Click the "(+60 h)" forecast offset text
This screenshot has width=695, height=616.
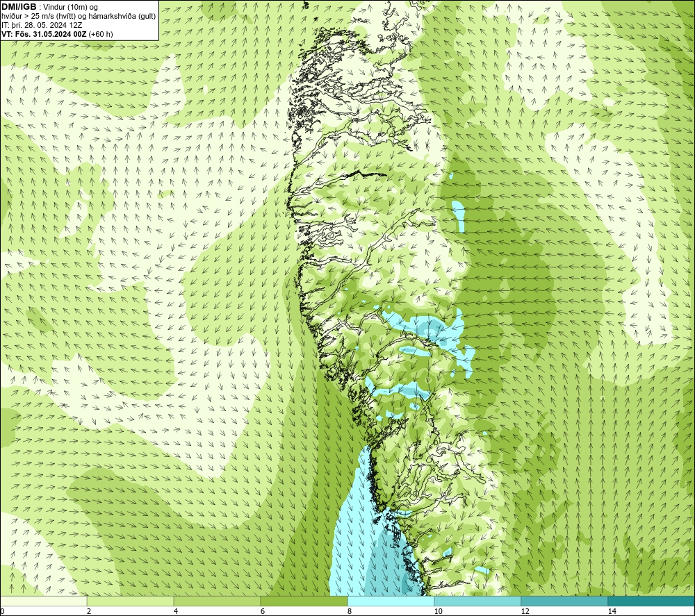click(101, 34)
